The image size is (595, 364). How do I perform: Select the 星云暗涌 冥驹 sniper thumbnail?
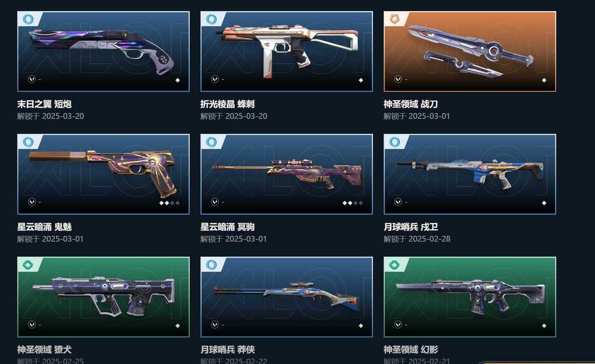(286, 174)
